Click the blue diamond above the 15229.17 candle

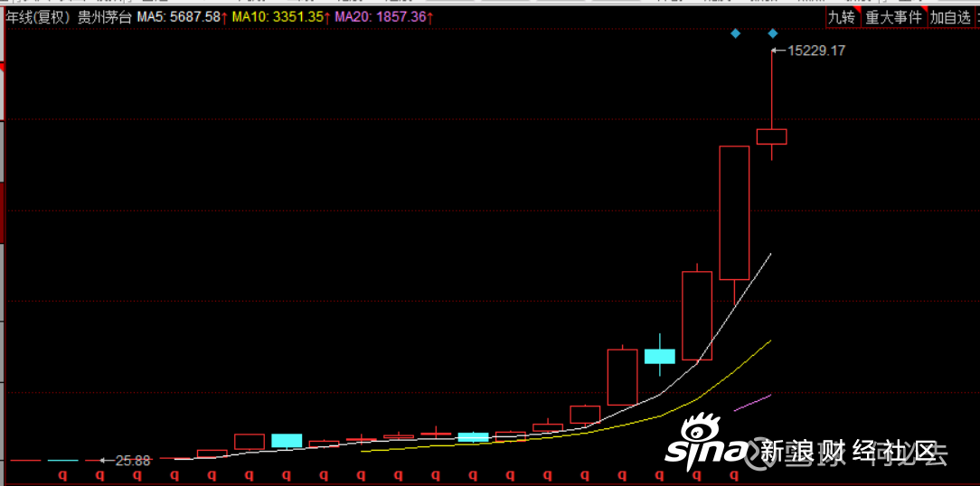[x=773, y=33]
